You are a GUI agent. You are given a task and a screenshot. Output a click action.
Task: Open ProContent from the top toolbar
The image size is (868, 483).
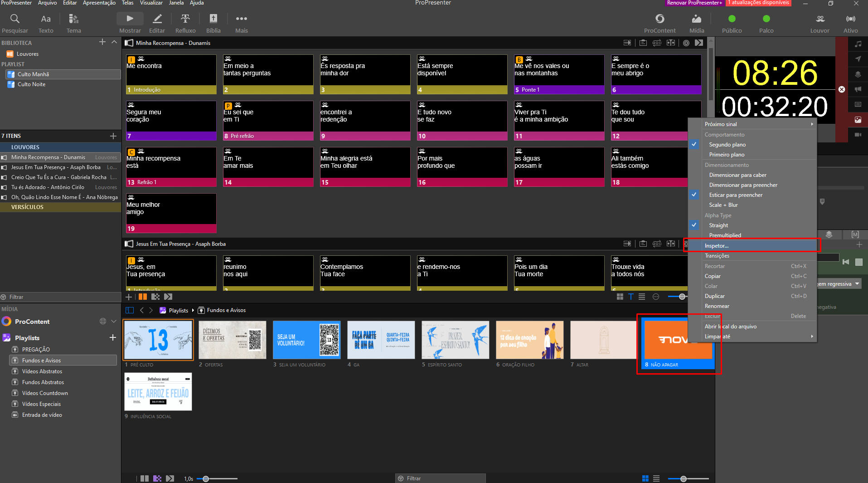coord(659,23)
